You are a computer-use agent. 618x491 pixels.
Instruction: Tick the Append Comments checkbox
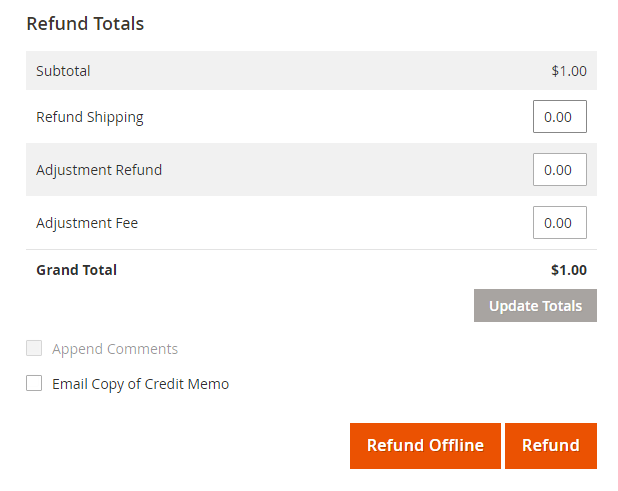34,349
